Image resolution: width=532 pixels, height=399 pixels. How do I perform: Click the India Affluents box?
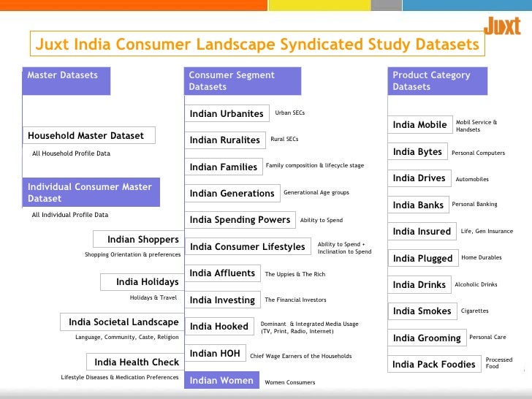(223, 273)
